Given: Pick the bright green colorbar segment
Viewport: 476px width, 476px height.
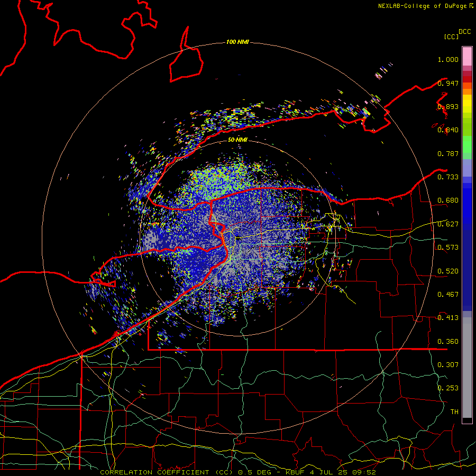Looking at the screenshot, I should tap(467, 144).
